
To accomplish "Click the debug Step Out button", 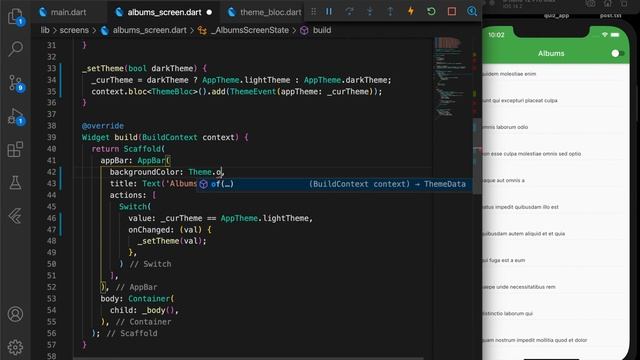I will coord(390,11).
